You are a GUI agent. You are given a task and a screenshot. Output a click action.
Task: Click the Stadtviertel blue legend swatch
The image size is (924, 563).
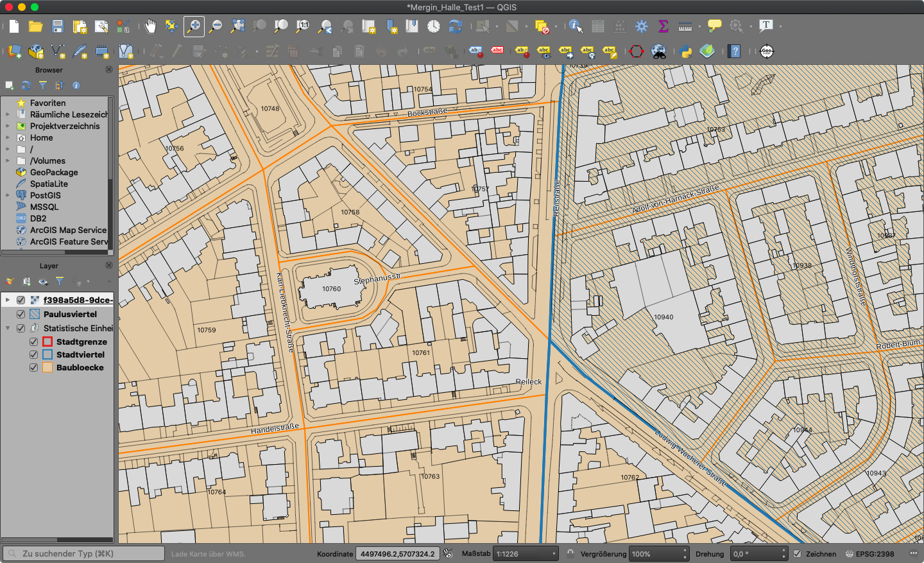[x=47, y=355]
